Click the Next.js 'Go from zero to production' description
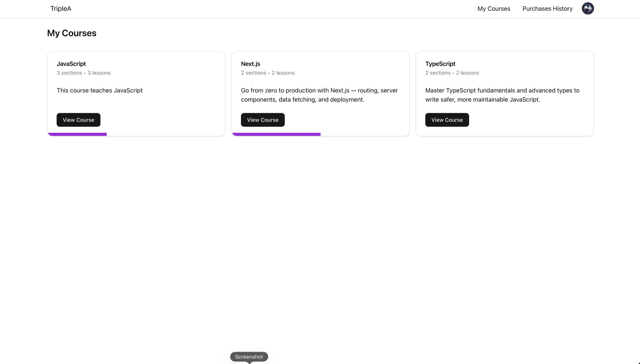 coord(319,95)
